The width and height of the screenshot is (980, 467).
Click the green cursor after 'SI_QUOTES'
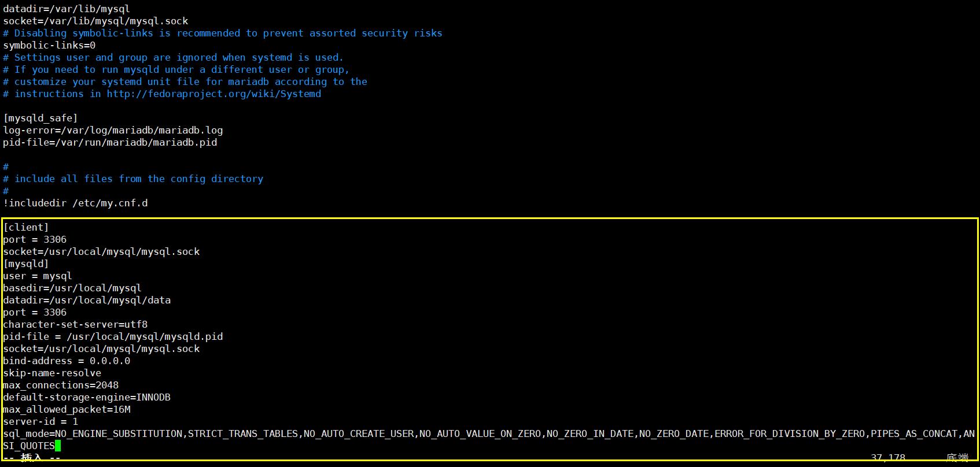coord(58,446)
